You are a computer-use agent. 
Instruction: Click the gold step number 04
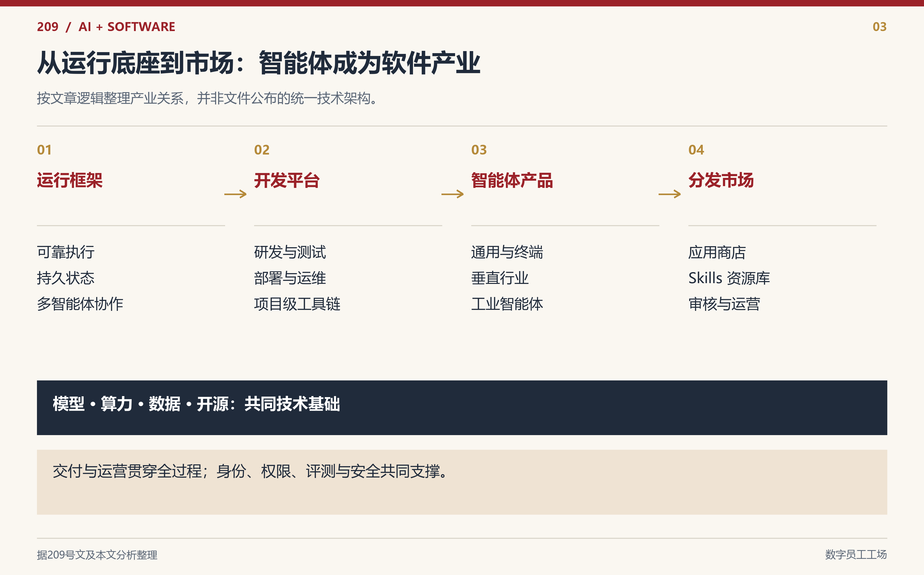[x=696, y=150]
